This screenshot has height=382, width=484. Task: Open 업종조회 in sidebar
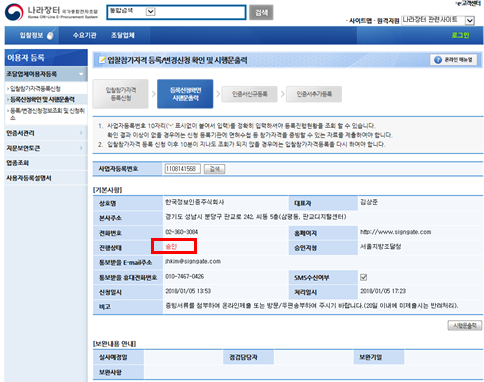[x=17, y=163]
